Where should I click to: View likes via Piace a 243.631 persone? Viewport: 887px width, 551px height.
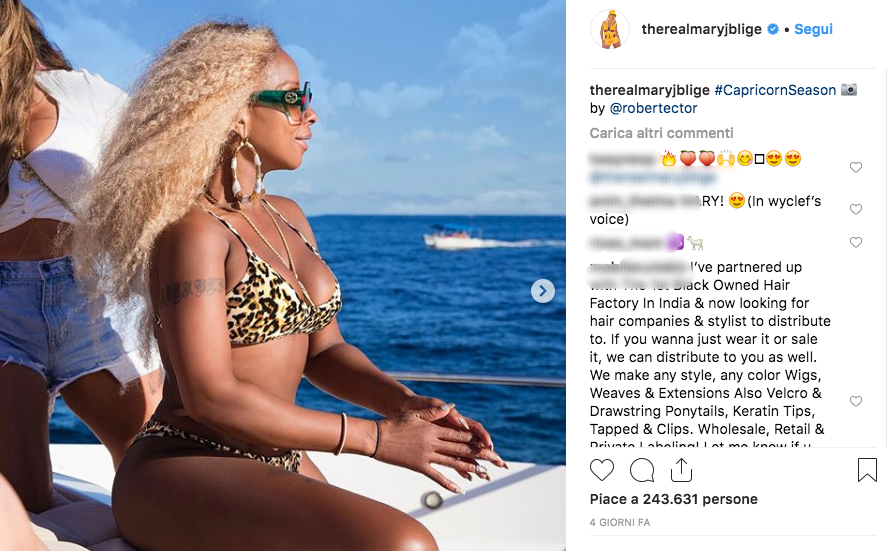[x=674, y=499]
